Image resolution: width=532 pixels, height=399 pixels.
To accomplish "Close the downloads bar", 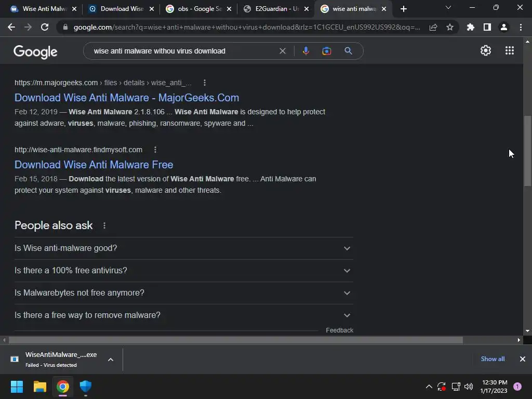I will (x=523, y=359).
